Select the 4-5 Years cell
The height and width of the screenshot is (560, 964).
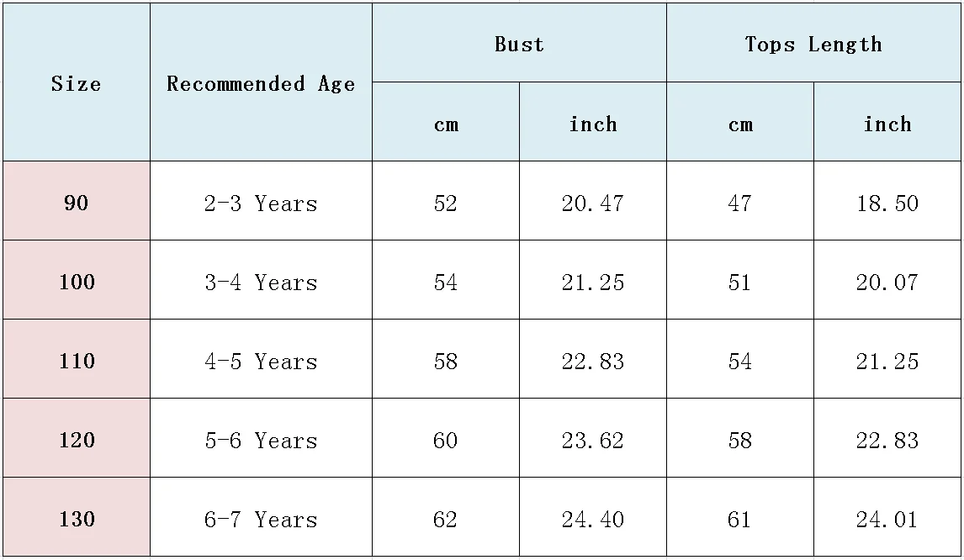tap(261, 358)
